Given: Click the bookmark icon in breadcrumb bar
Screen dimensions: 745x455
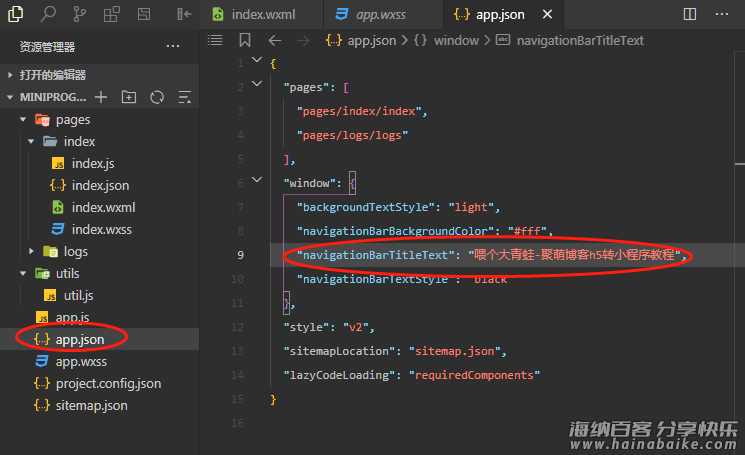Looking at the screenshot, I should (x=245, y=40).
